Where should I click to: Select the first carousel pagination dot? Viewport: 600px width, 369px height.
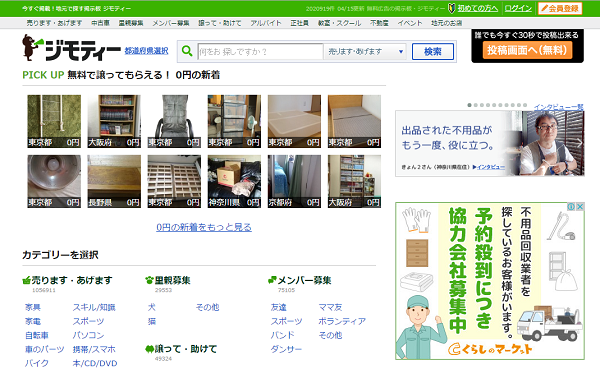[470, 105]
